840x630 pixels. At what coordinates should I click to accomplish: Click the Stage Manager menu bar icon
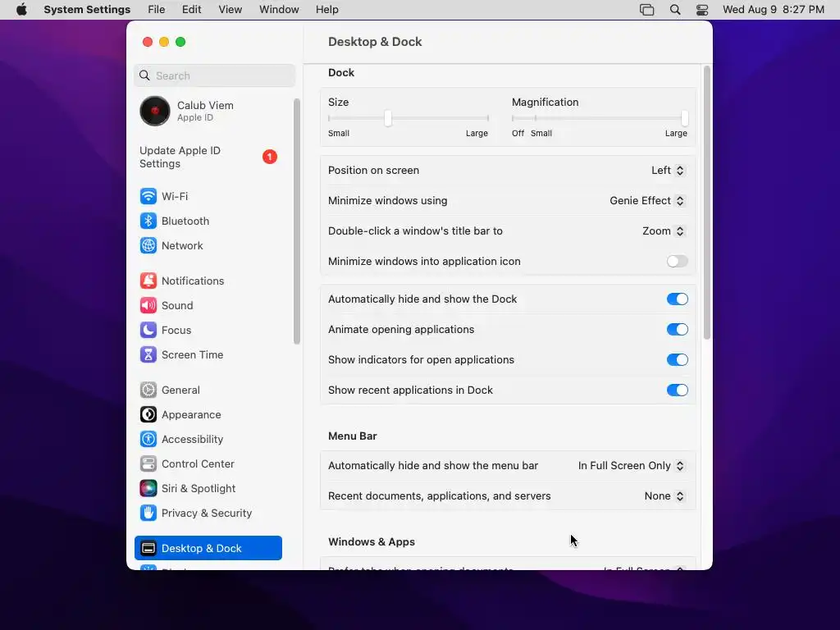click(646, 10)
